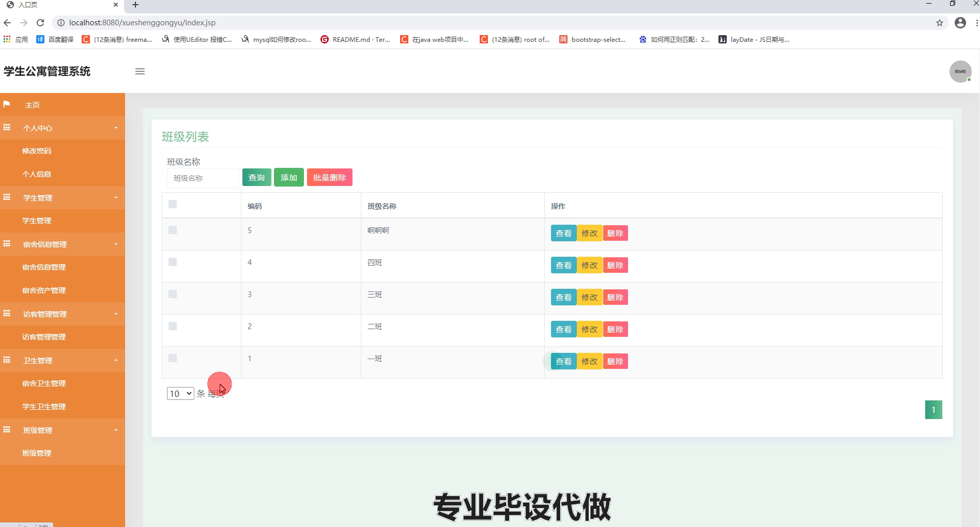
Task: Click the 添加 button
Action: pos(289,177)
